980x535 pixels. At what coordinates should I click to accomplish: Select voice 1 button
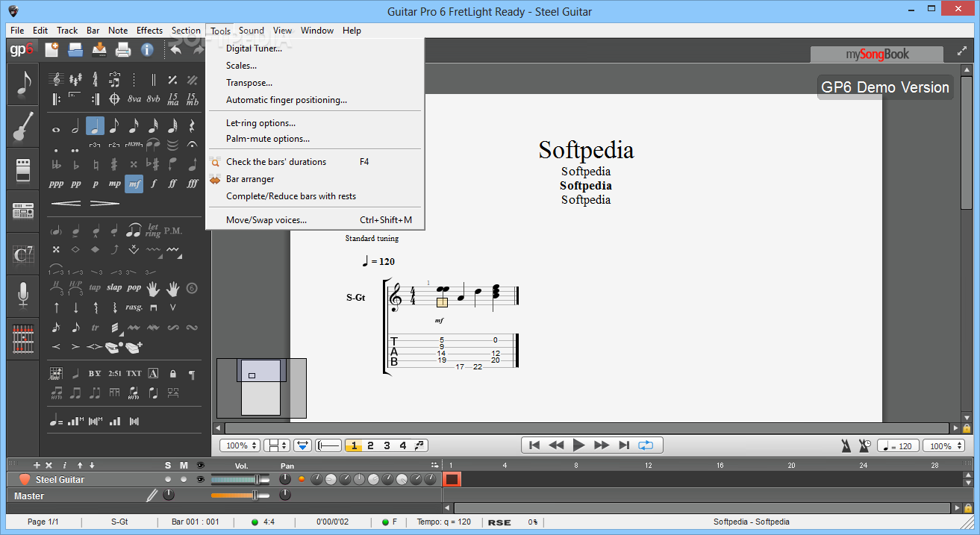pos(354,445)
